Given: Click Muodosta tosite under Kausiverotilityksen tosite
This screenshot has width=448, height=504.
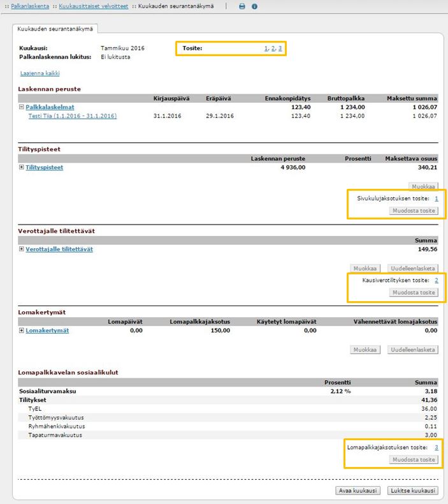Looking at the screenshot, I should pos(414,292).
